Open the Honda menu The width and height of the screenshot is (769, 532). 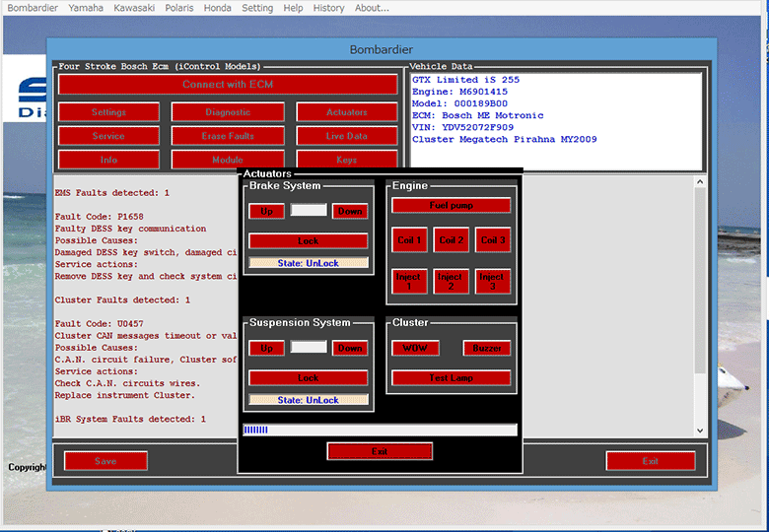click(217, 8)
